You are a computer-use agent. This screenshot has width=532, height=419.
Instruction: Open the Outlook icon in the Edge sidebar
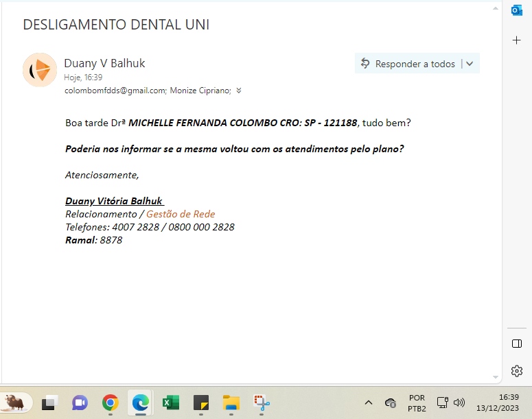point(516,10)
